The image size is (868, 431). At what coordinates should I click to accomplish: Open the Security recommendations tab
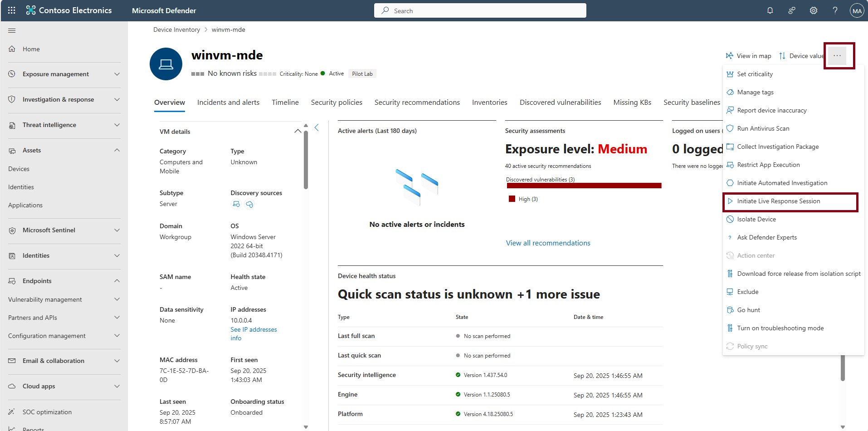pyautogui.click(x=417, y=103)
